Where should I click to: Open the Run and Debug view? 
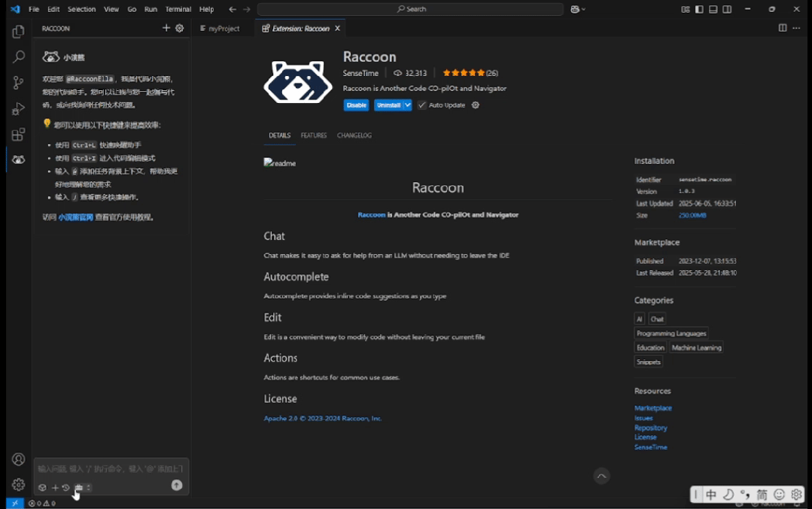click(18, 108)
